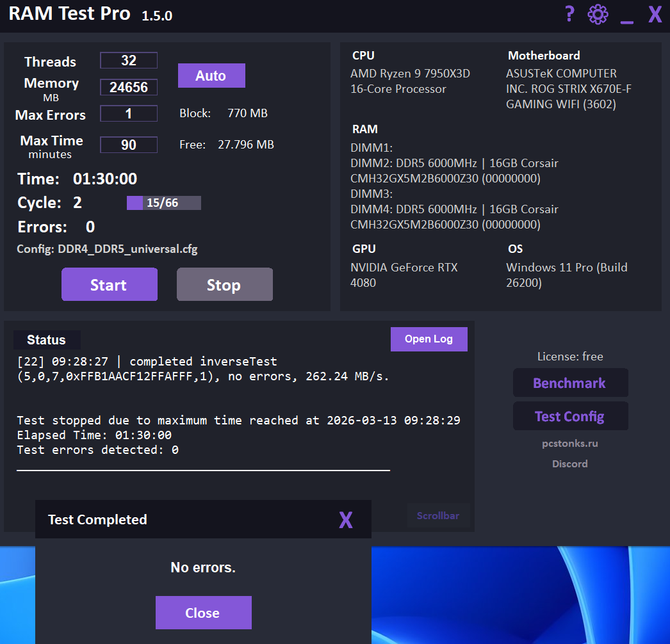
Task: Open settings via the gear icon
Action: [x=598, y=15]
